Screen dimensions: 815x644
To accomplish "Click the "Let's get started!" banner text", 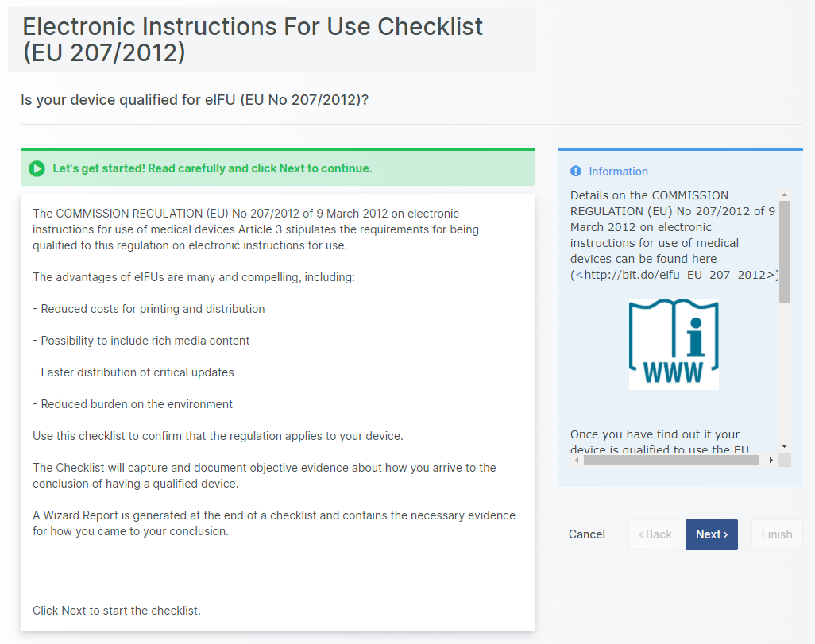I will tap(212, 168).
